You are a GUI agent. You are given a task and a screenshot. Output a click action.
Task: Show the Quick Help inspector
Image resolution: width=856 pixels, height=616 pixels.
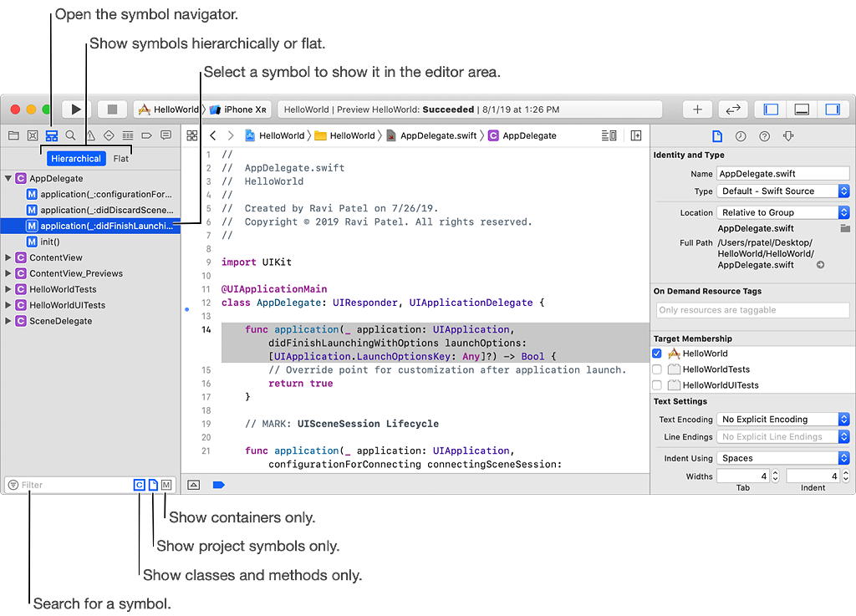pos(764,136)
